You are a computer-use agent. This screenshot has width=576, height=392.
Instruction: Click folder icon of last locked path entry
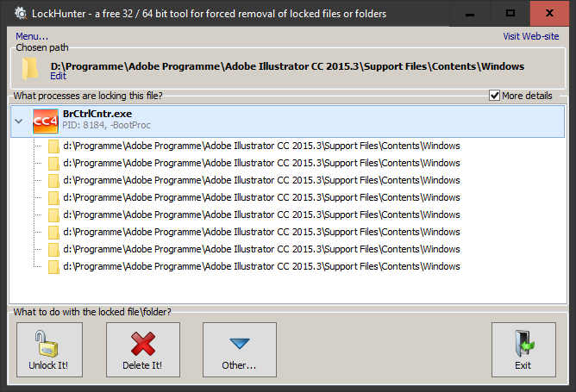[x=53, y=267]
